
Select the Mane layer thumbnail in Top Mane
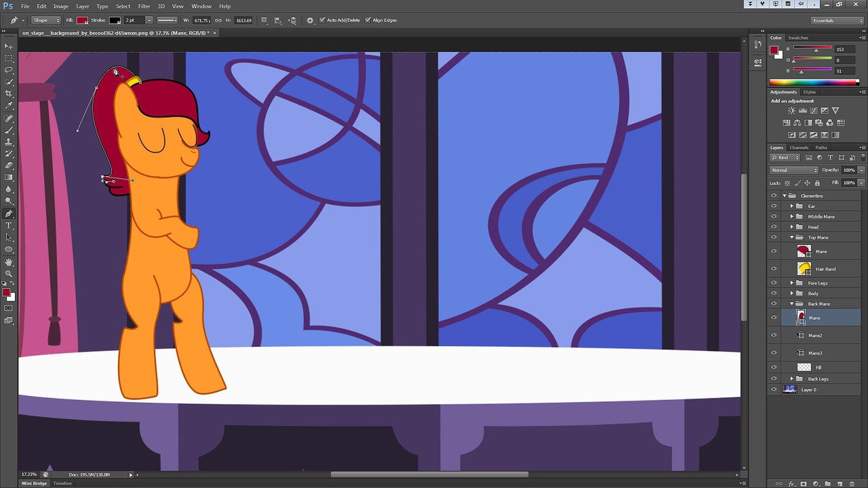pyautogui.click(x=804, y=251)
